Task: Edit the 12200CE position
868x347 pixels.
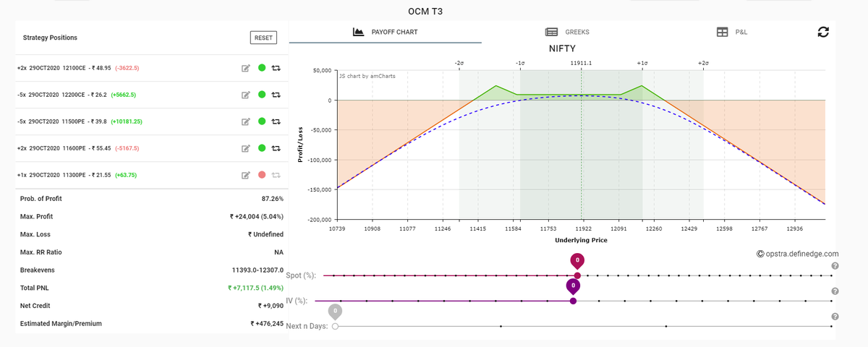Action: pyautogui.click(x=246, y=95)
